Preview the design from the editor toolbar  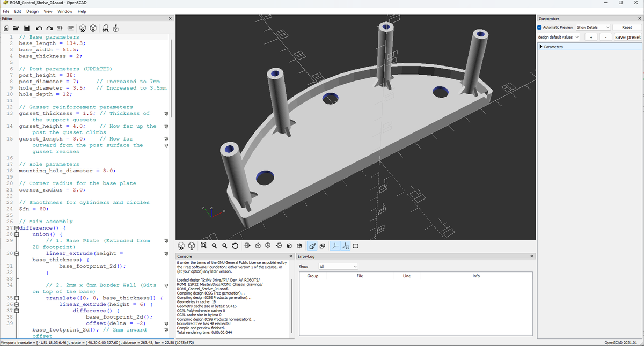(83, 28)
